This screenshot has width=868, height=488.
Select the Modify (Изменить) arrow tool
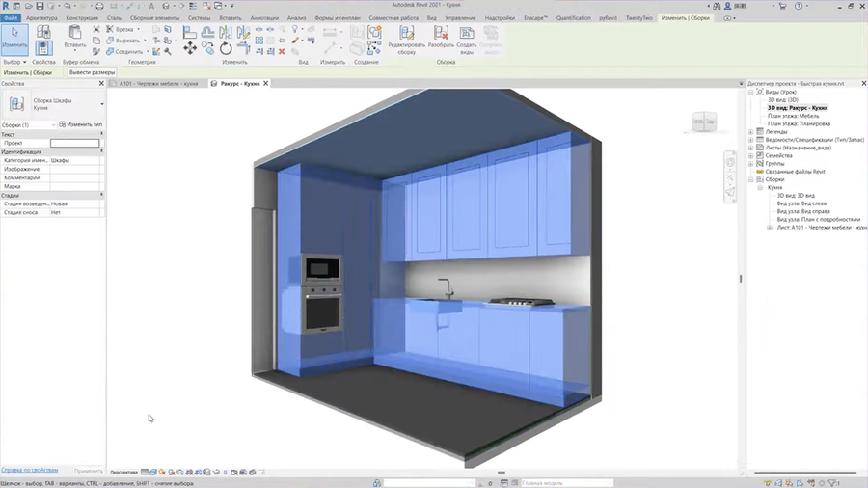(x=14, y=39)
